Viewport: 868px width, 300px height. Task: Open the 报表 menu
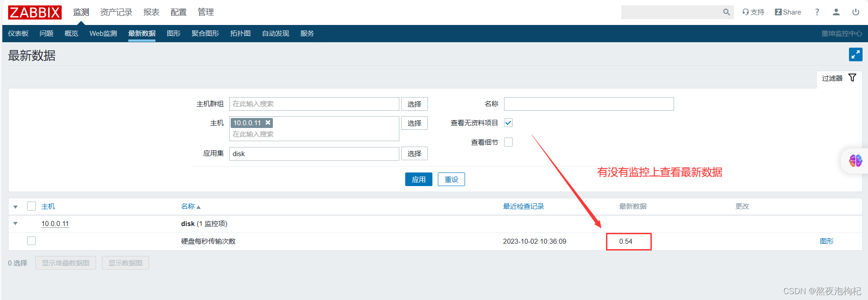click(151, 12)
